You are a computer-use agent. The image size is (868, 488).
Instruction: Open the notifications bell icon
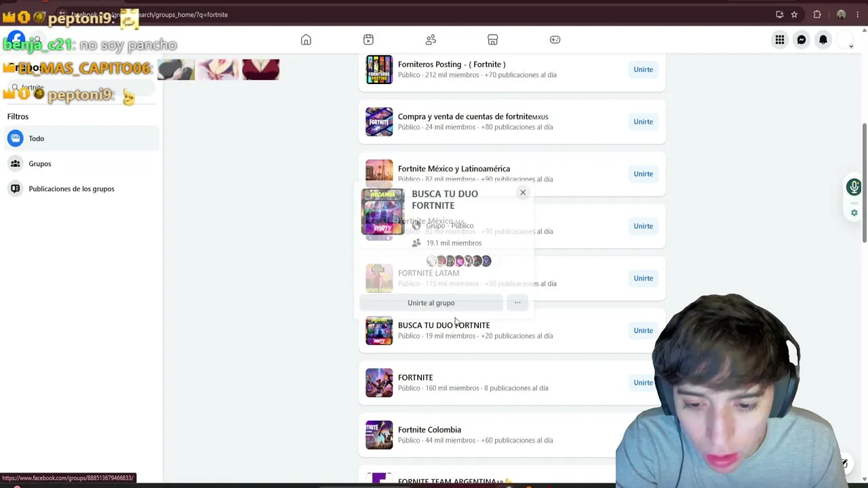coord(823,40)
